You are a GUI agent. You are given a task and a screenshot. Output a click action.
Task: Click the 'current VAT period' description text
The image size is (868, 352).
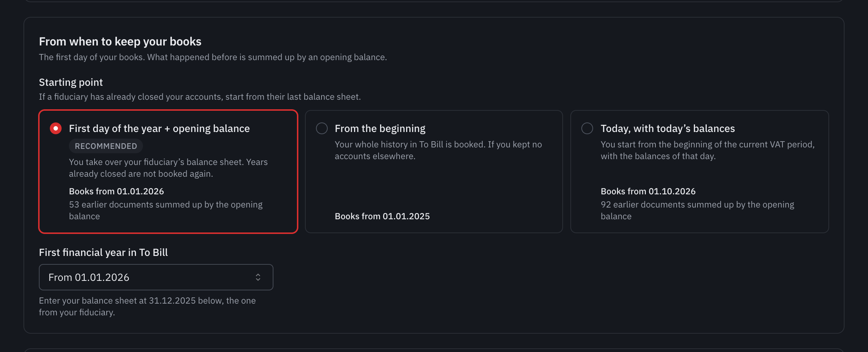click(708, 150)
